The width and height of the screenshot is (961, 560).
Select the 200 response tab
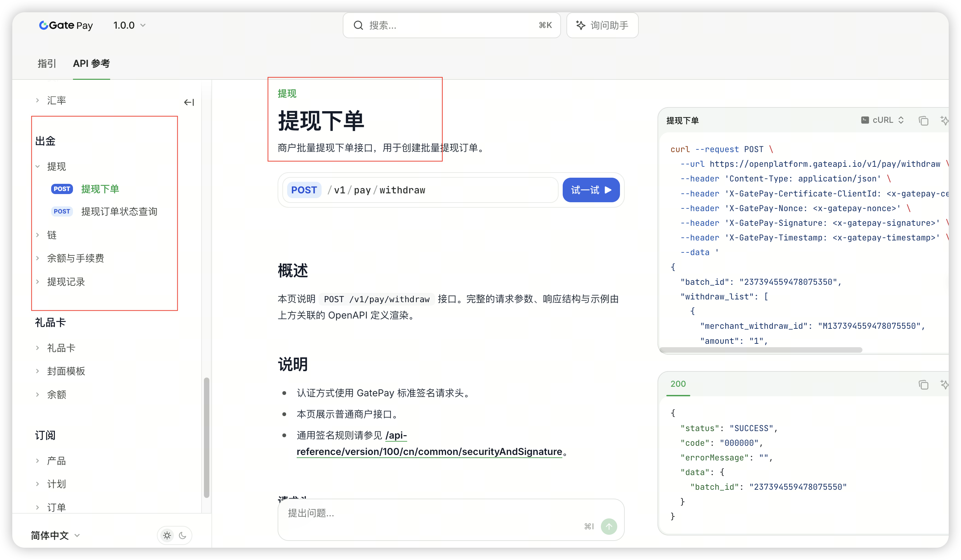[x=678, y=384]
